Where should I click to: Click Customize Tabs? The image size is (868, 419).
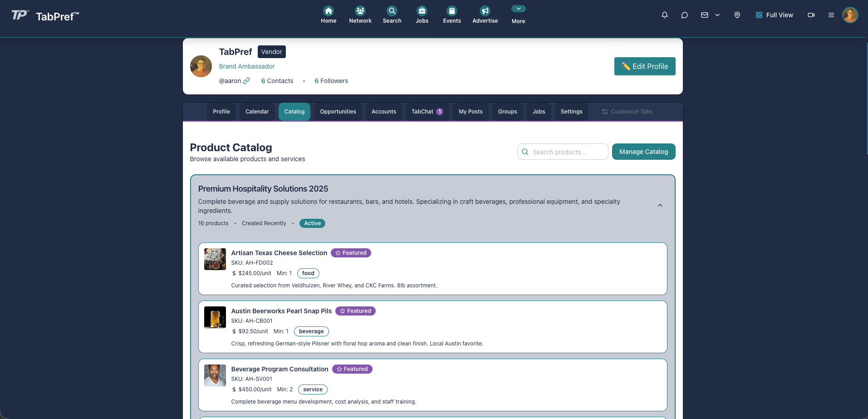click(x=627, y=112)
